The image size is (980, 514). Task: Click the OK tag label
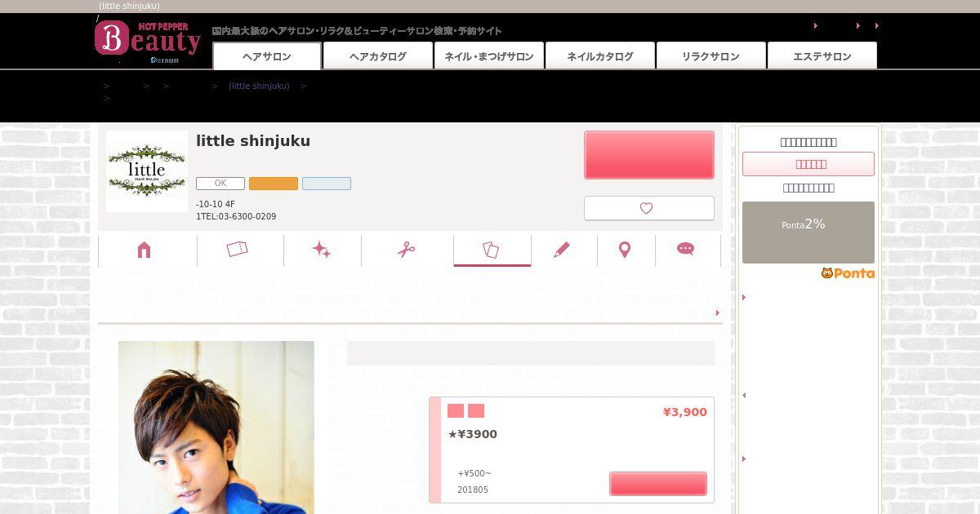(x=220, y=184)
